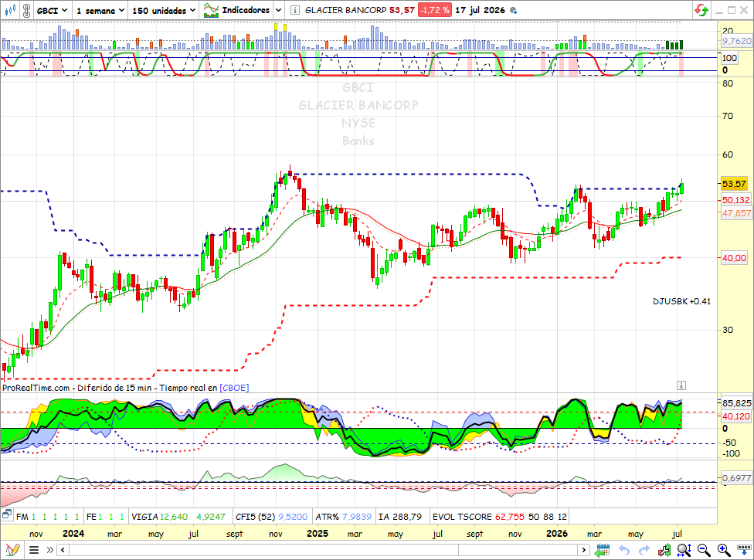Click the ATR% 7,9839 readout

point(343,517)
